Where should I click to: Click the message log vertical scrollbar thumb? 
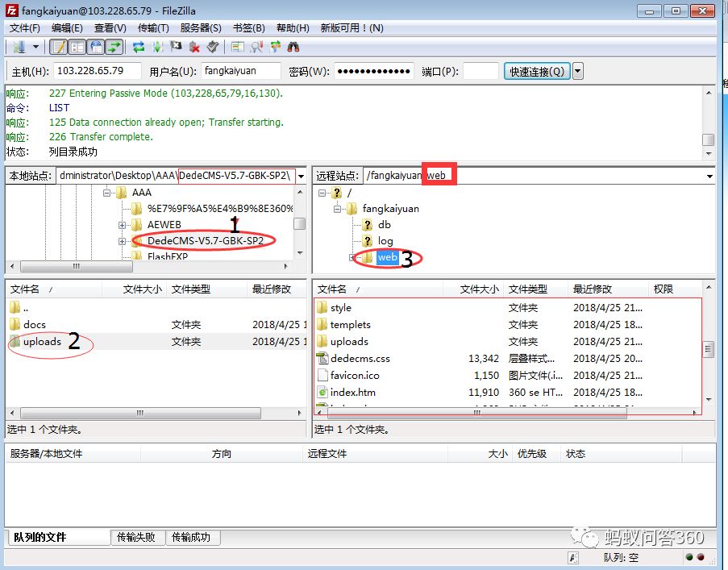708,139
